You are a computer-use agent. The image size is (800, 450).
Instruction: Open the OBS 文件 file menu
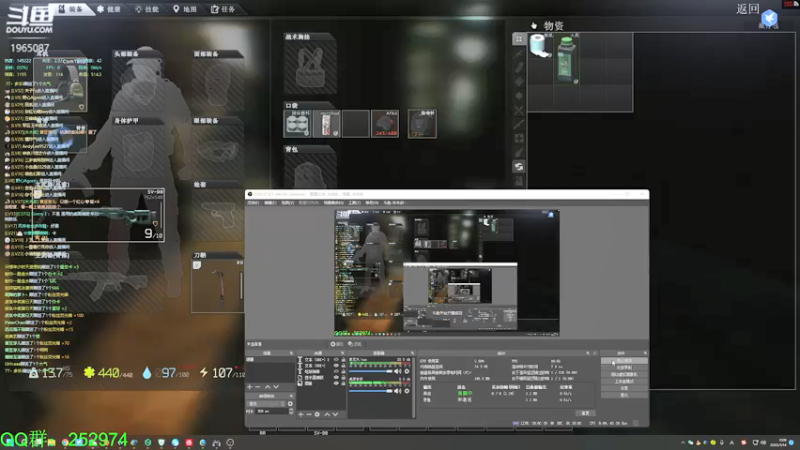click(x=254, y=203)
